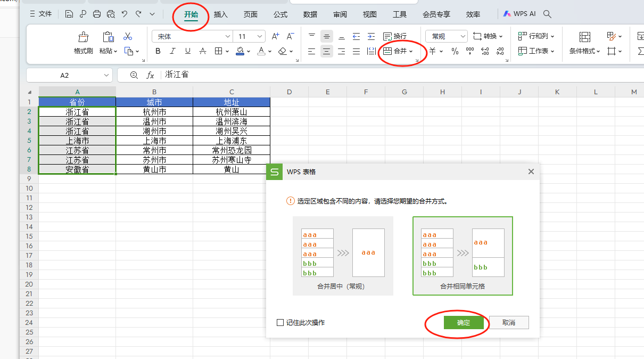
Task: Open the Name Box dropdown arrow
Action: [x=106, y=75]
